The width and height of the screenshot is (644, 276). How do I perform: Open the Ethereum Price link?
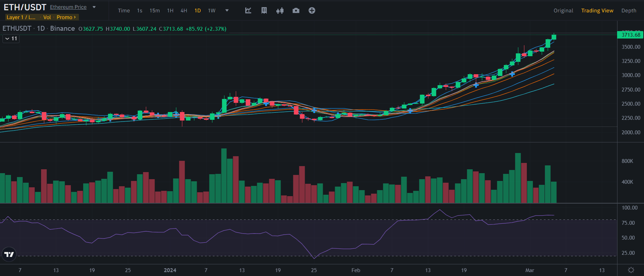coord(68,7)
